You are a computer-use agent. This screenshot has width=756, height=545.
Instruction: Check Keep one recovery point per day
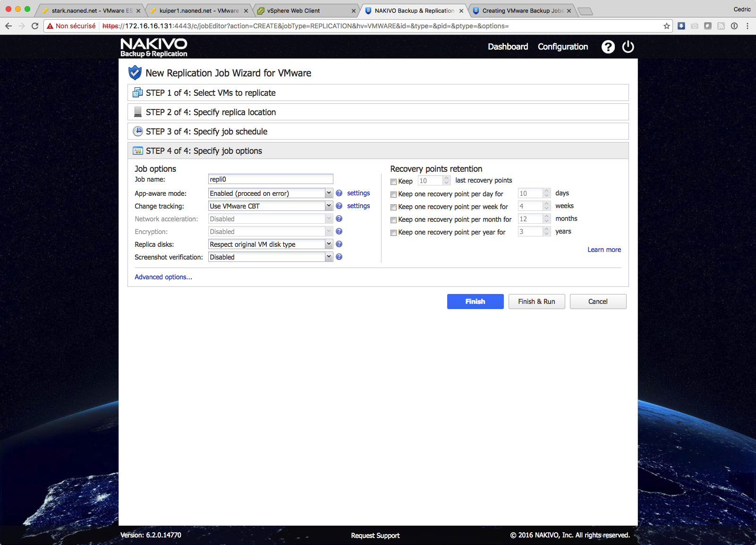[393, 194]
